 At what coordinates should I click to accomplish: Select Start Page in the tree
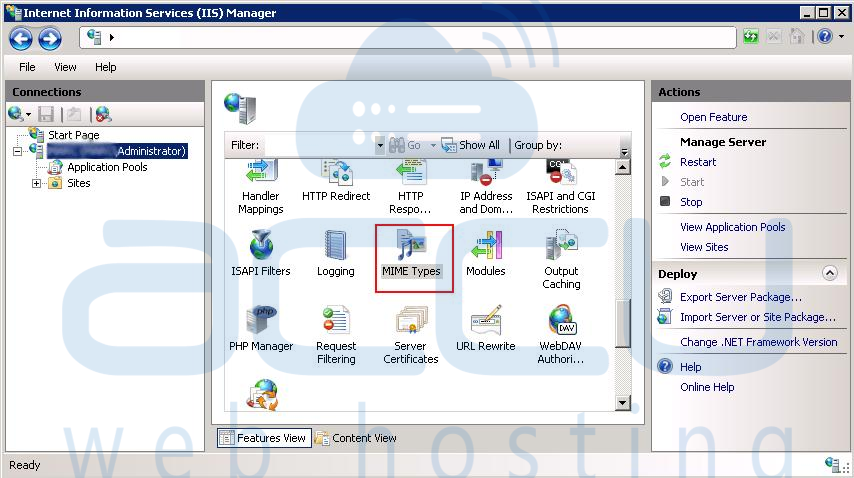(x=74, y=135)
